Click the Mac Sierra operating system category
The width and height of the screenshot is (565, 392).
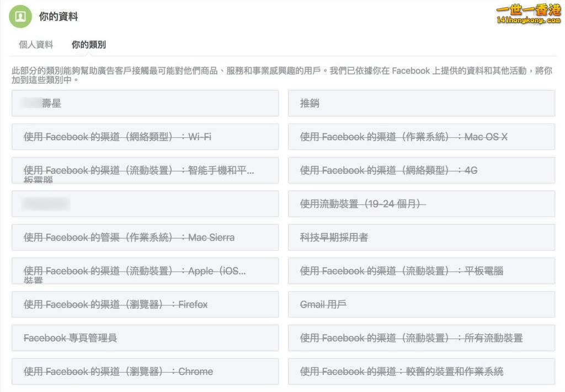pos(145,237)
